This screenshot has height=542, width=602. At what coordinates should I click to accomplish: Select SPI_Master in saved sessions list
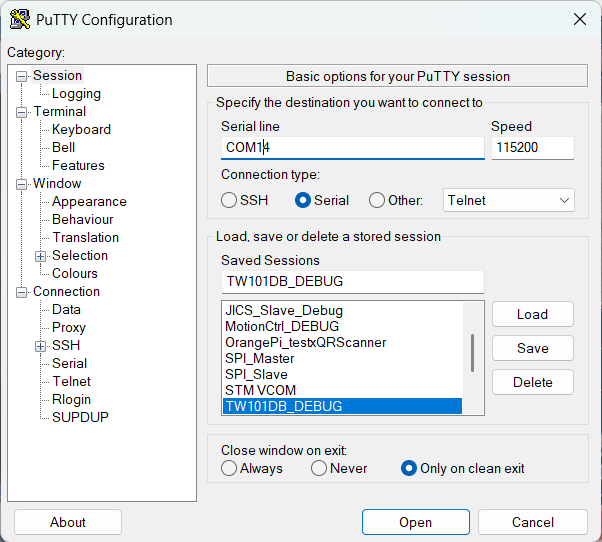coord(260,359)
